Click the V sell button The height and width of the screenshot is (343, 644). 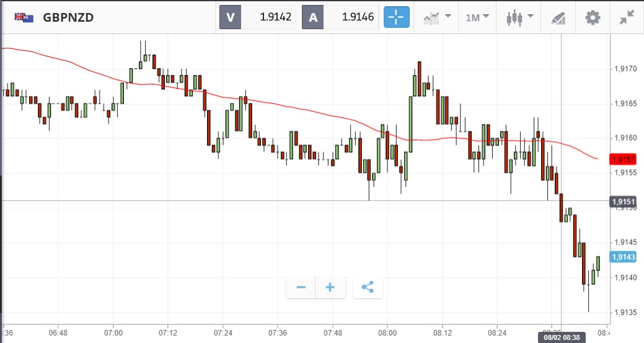pos(231,17)
